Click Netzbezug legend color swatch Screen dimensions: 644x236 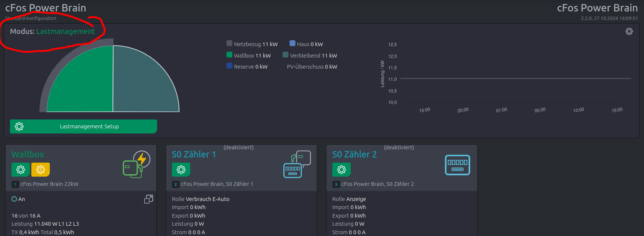(229, 44)
